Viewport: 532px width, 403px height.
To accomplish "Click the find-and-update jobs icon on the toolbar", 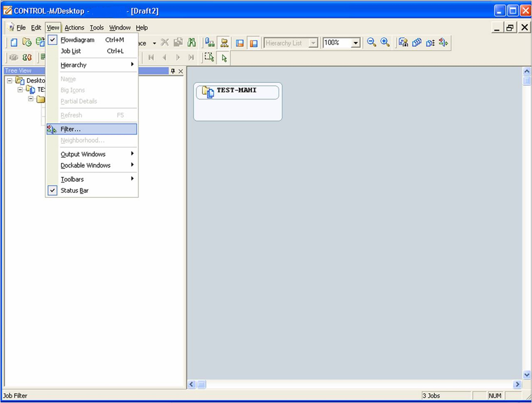I will pyautogui.click(x=404, y=43).
